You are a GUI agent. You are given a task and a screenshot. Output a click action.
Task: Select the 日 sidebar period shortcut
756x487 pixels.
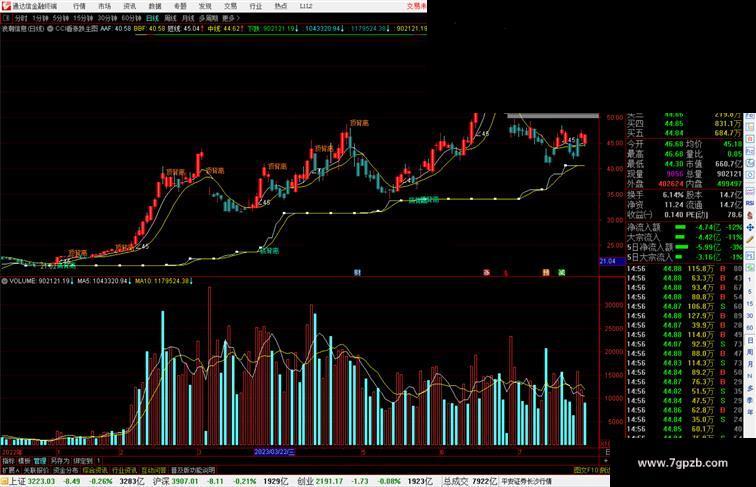[x=750, y=340]
